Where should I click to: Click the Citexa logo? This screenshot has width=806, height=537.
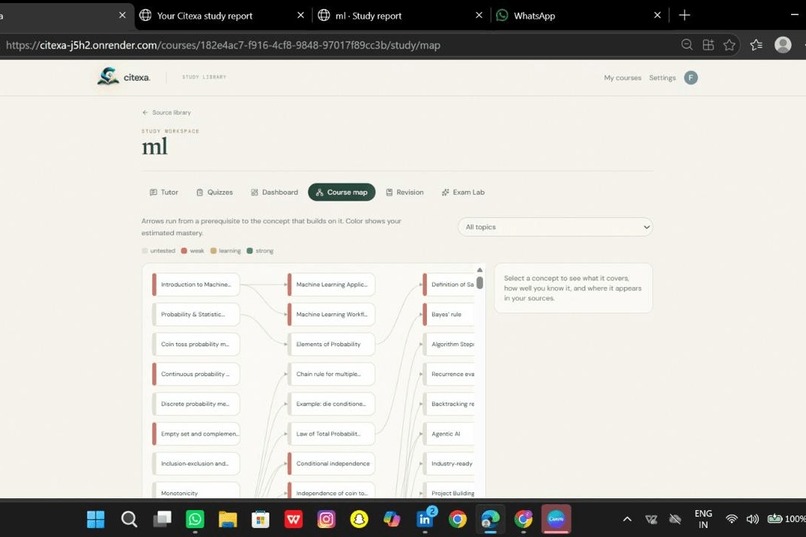[x=123, y=77]
